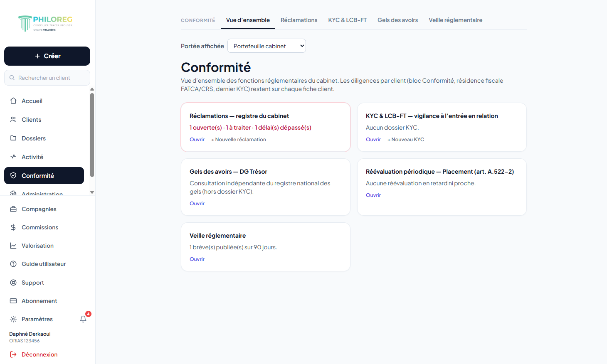Click the Déconnexion logout icon

13,354
